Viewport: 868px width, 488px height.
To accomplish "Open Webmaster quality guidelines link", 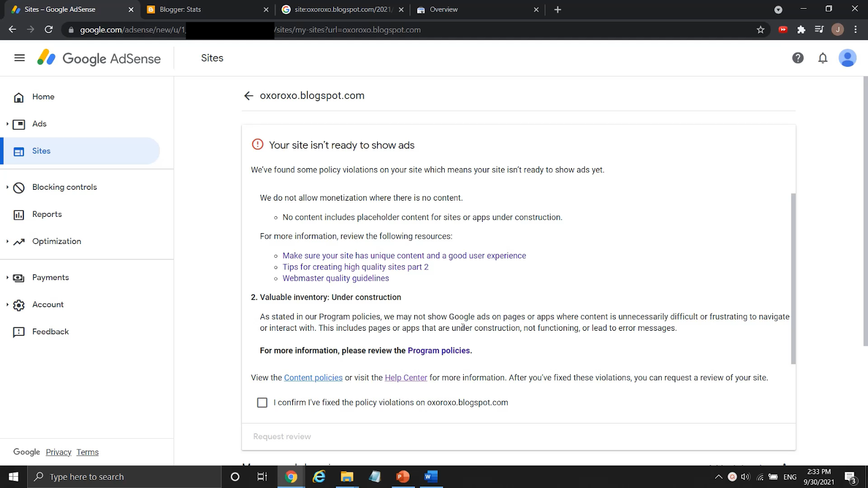I will pos(336,279).
